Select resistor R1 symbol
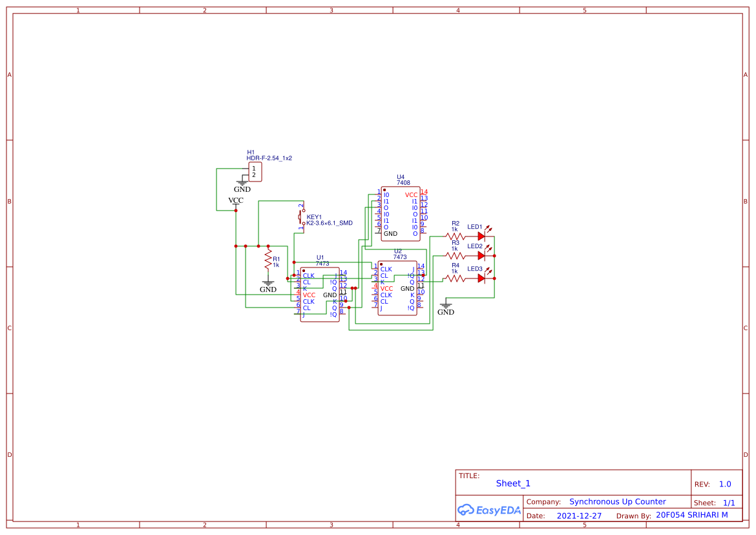This screenshot has width=756, height=535. [x=268, y=260]
